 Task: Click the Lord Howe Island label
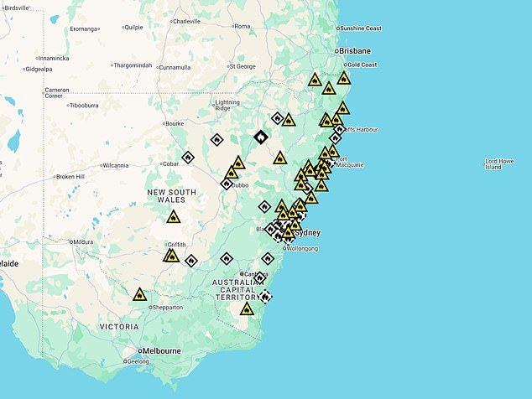[x=503, y=163]
